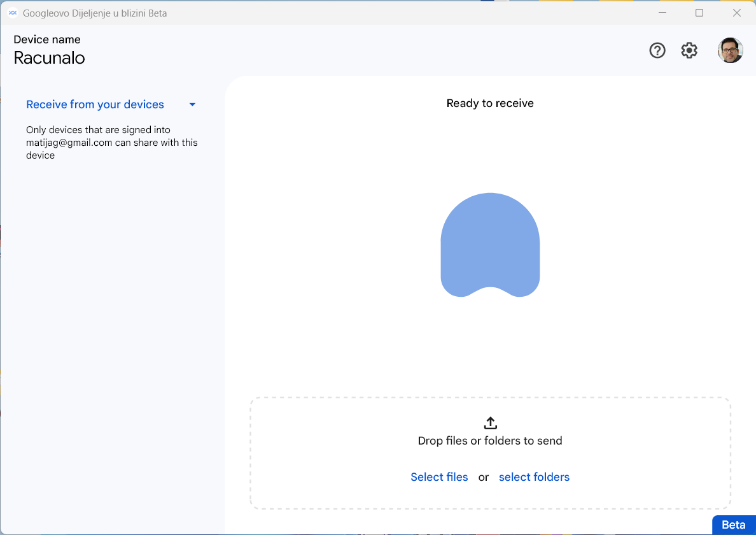Click the Googleovo Dijeljenje u blizini Beta title
This screenshot has width=756, height=535.
tap(95, 13)
